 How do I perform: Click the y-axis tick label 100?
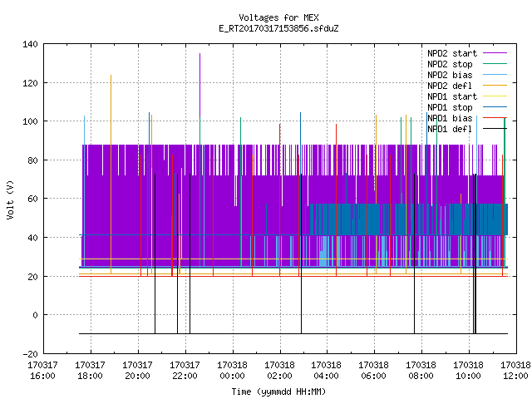30,121
